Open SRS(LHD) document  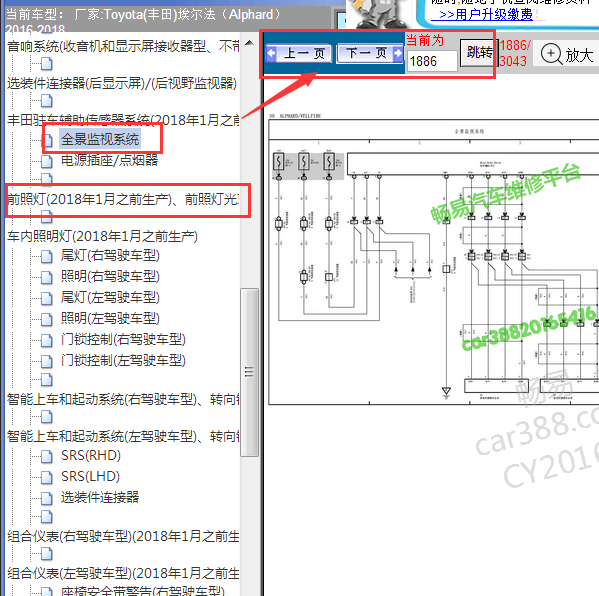(90, 476)
